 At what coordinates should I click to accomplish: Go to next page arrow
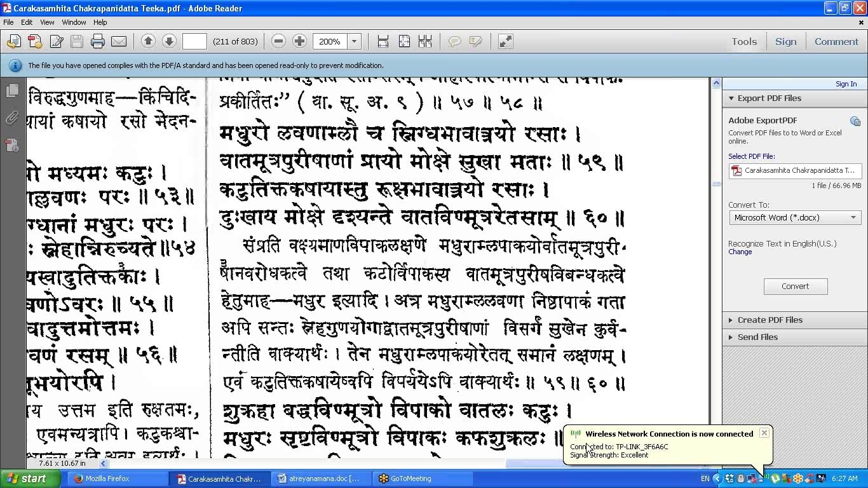coord(169,42)
